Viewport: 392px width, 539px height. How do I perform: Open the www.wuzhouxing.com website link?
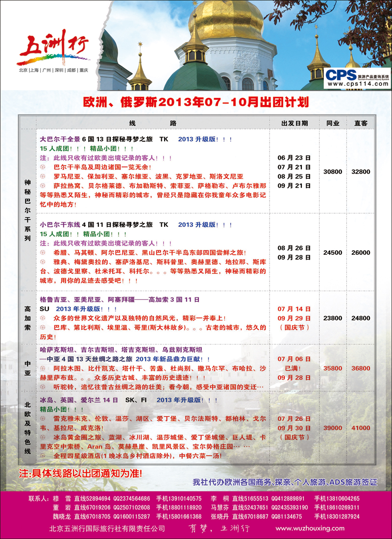click(x=310, y=528)
